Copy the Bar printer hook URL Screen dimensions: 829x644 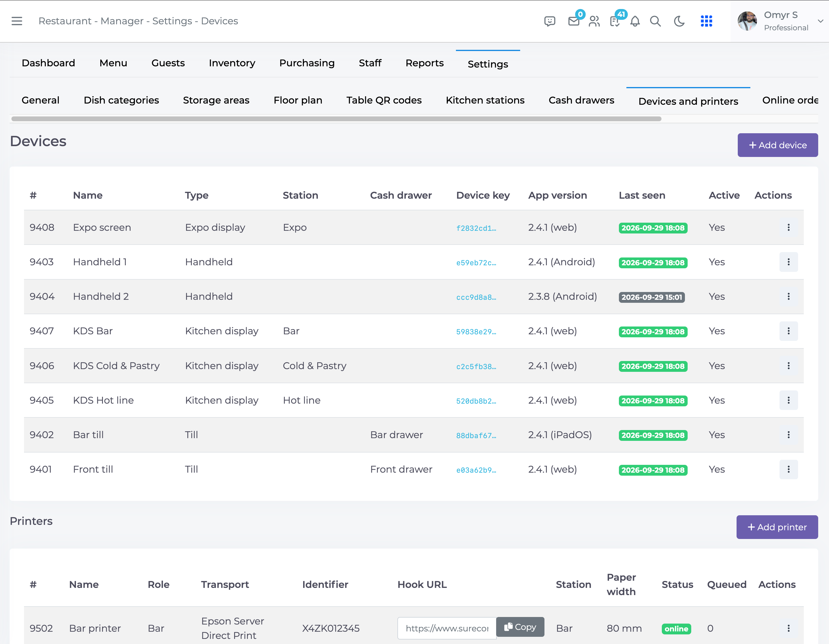[520, 627]
